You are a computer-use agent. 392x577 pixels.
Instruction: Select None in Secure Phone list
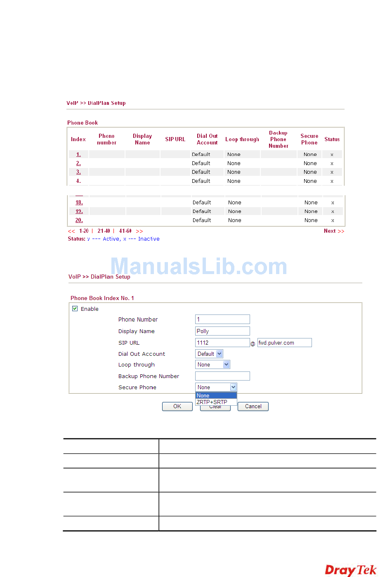coord(216,395)
